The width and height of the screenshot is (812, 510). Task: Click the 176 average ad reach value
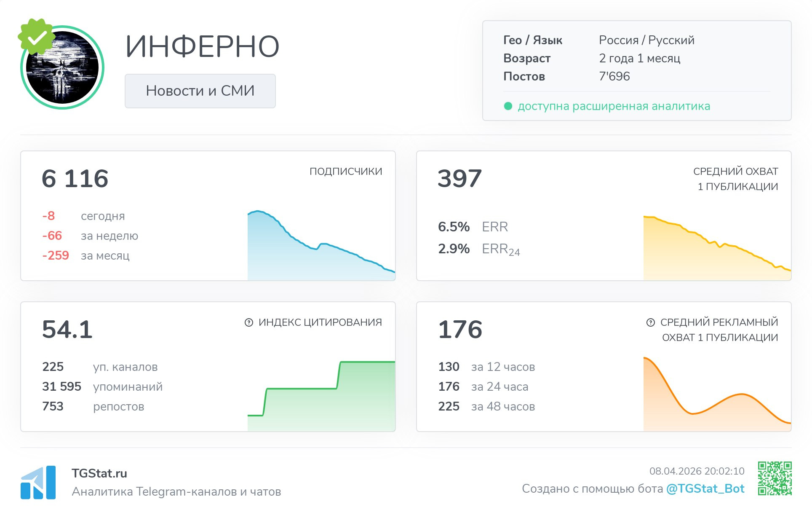[x=460, y=329]
